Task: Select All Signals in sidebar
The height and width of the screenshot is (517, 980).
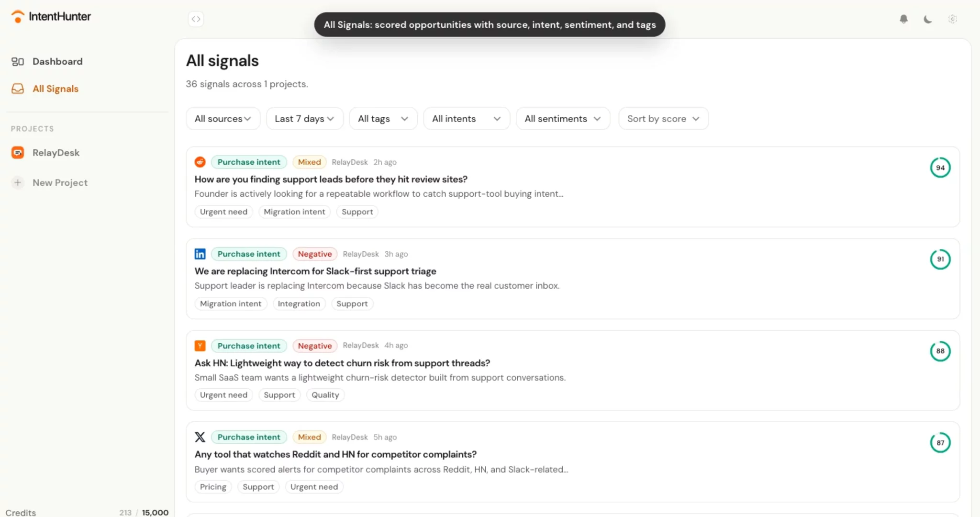Action: (x=56, y=89)
